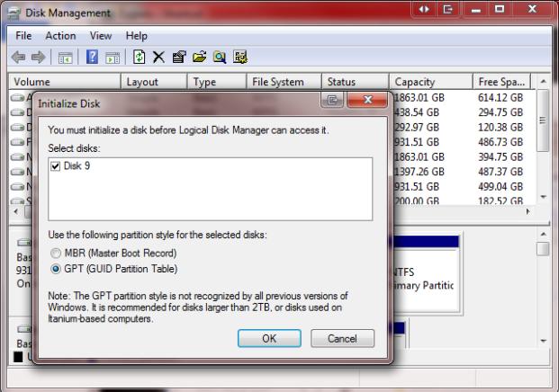559x392 pixels.
Task: Click the drive icon beside 292.97 GB row
Action: pos(17,128)
